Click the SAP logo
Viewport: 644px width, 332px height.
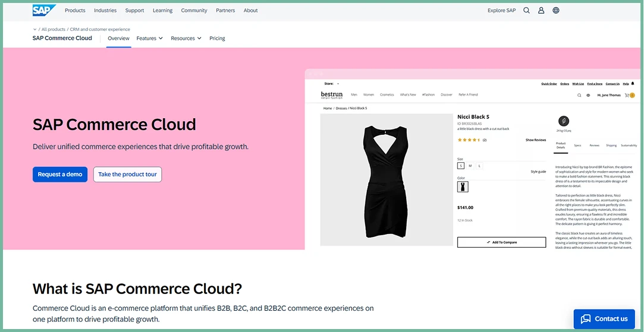pos(45,10)
